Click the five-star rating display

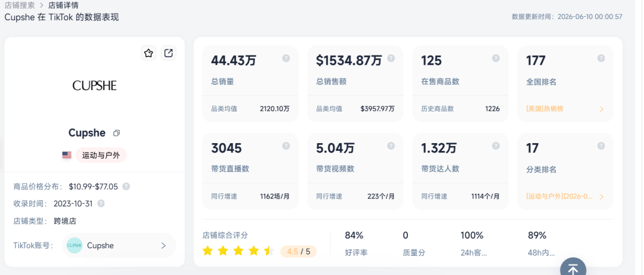[238, 251]
